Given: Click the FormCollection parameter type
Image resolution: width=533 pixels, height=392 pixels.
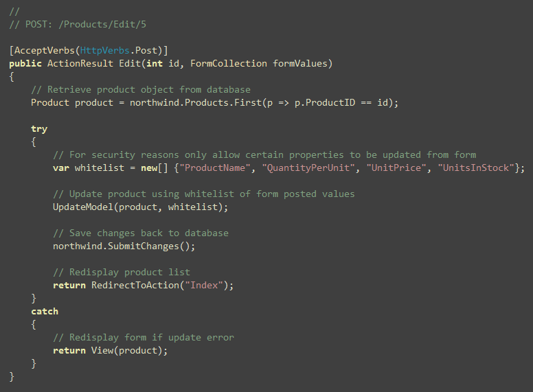Looking at the screenshot, I should coord(229,64).
